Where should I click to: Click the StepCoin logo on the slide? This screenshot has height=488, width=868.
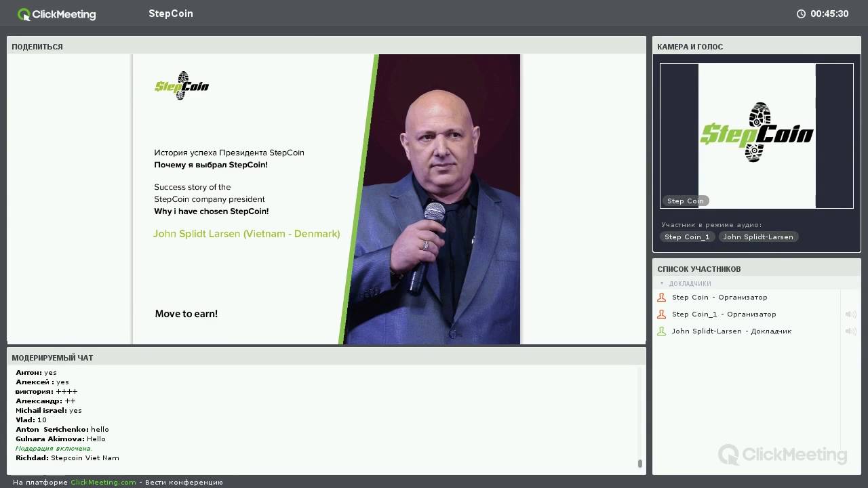pyautogui.click(x=182, y=85)
